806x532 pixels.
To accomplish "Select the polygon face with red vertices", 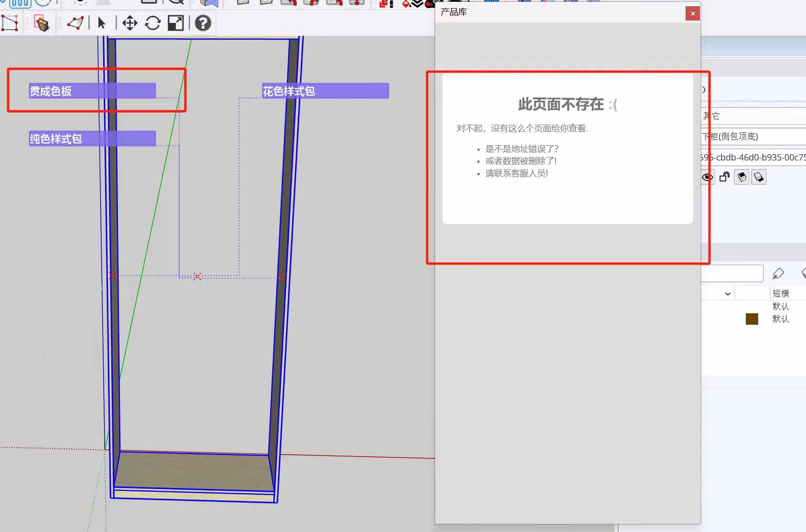I will click(x=75, y=23).
